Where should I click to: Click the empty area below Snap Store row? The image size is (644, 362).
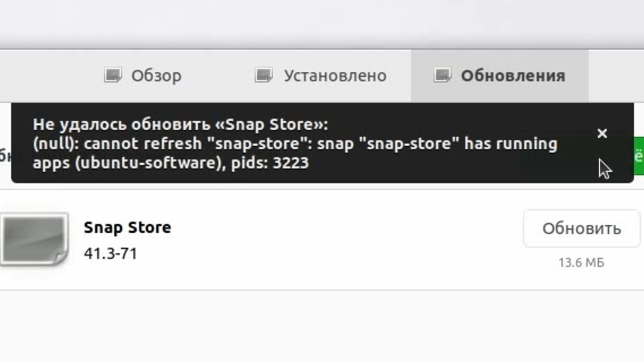[x=322, y=326]
